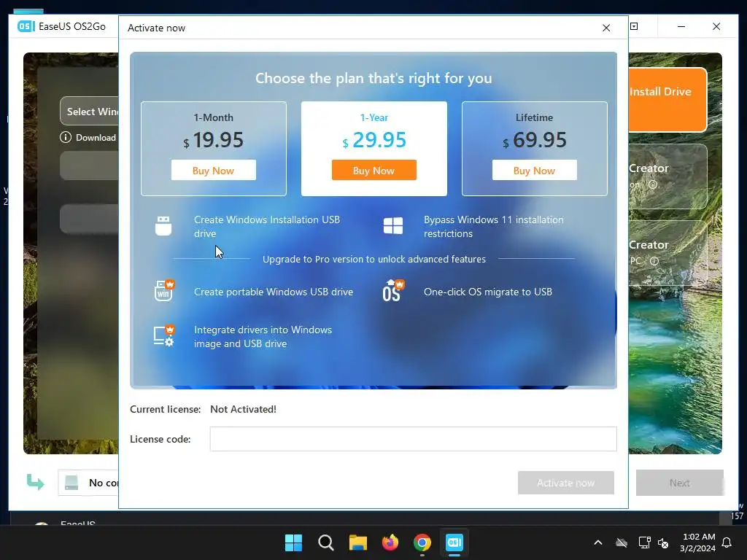This screenshot has width=747, height=560.
Task: Select the 1-Month plan card
Action: tap(214, 148)
